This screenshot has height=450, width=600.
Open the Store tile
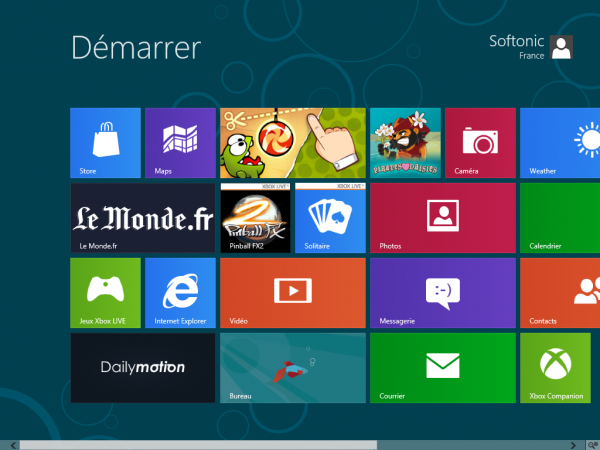tap(107, 143)
